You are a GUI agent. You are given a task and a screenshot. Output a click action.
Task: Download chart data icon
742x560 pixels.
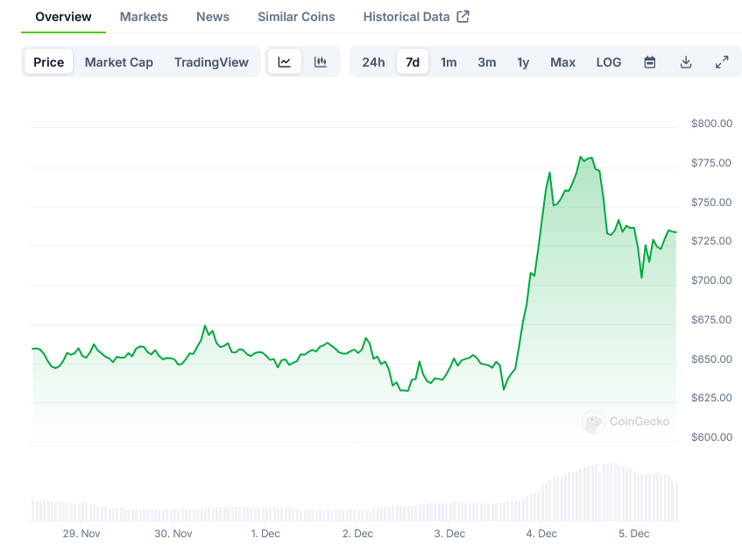686,62
